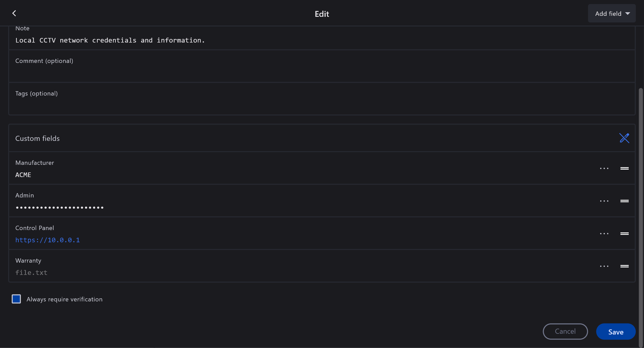Open Control Panel field more options
Viewport: 644px width, 348px height.
tap(604, 234)
